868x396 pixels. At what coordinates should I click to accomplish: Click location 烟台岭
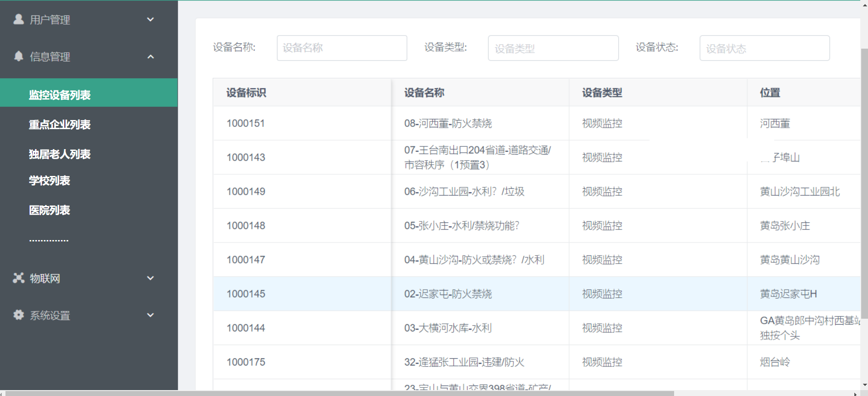(x=775, y=362)
